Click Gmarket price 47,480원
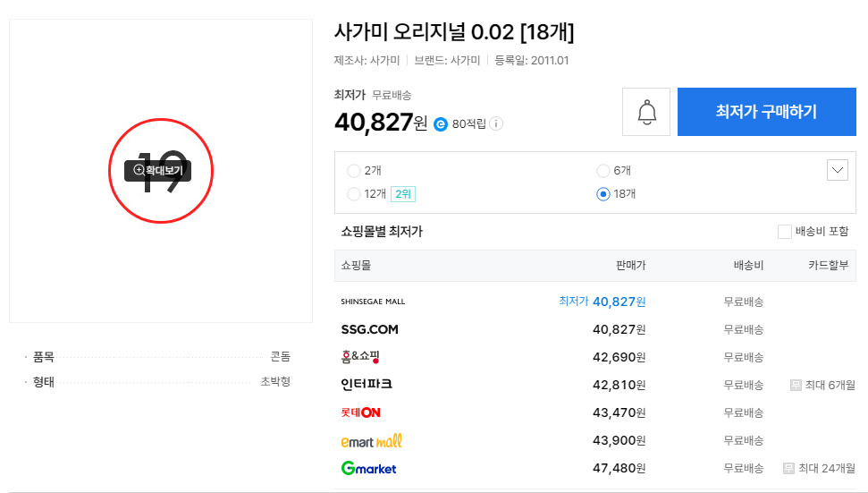 [619, 468]
